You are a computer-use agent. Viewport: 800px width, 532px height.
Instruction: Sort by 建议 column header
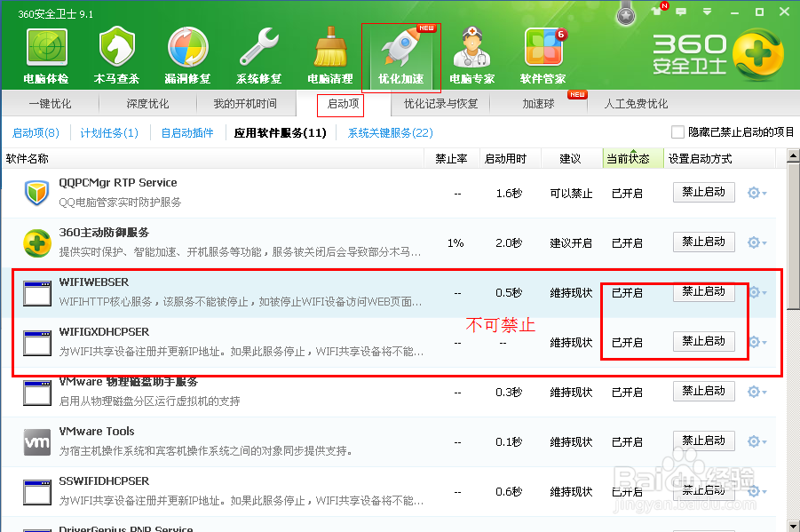570,159
